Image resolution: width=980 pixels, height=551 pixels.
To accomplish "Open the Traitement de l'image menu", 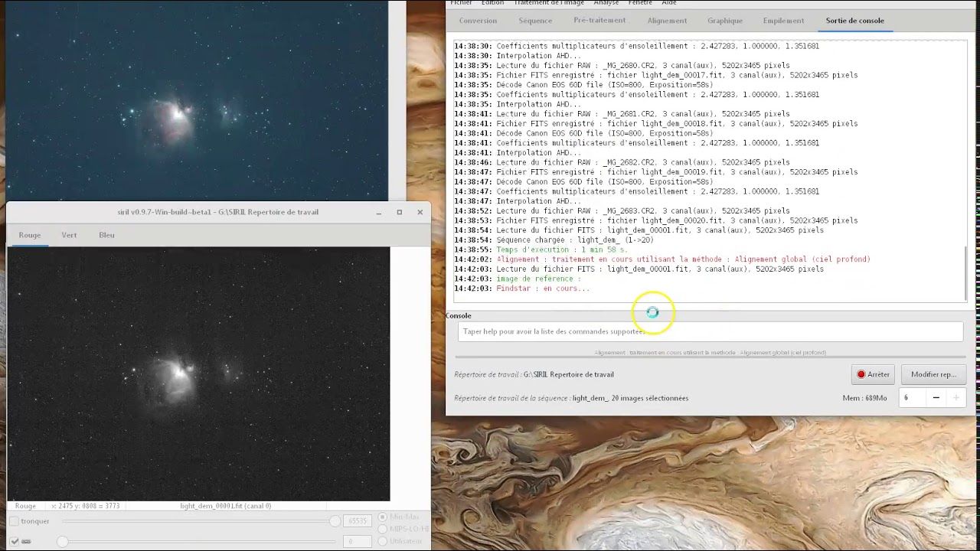I will (549, 3).
